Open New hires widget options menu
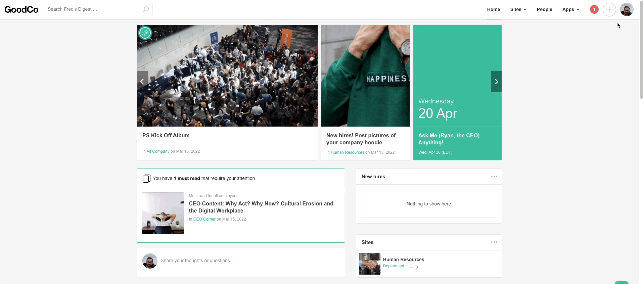Screen dimensions: 644x284 tap(494, 176)
